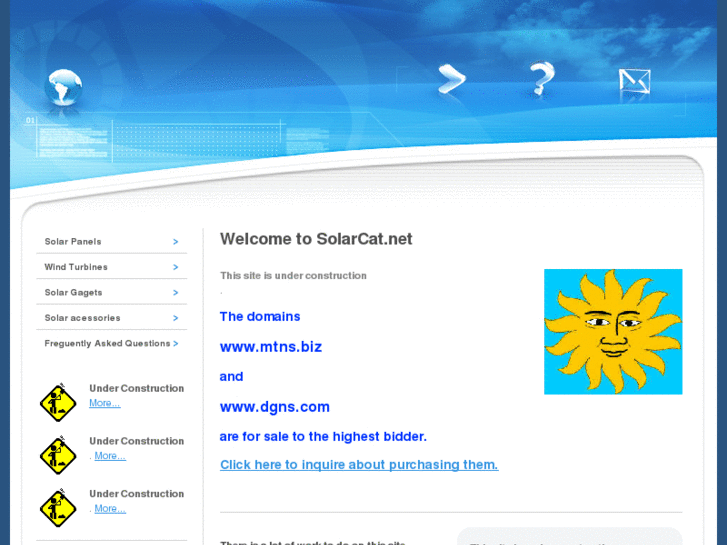Open the Solar Panels menu item
Viewport: 727px width, 545px height.
[112, 242]
